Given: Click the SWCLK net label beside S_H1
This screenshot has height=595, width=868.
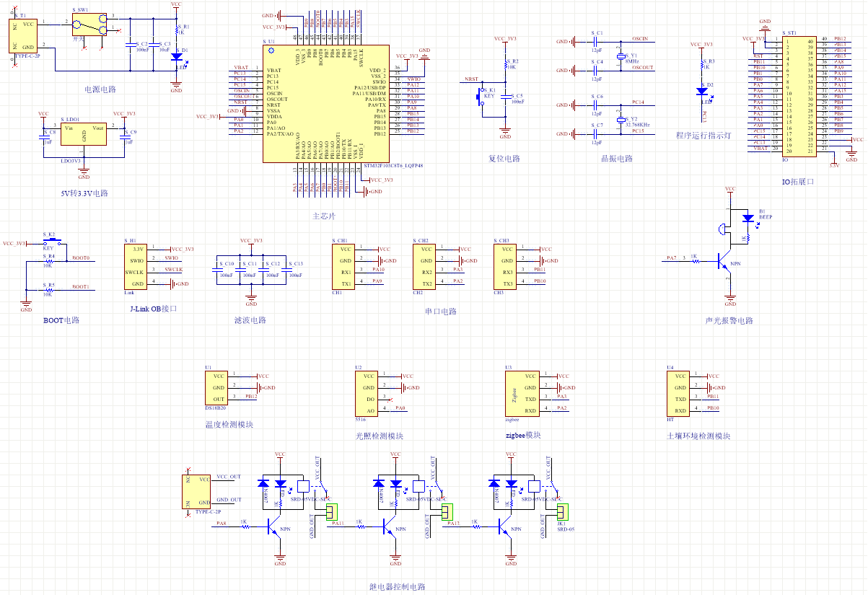Looking at the screenshot, I should click(174, 269).
